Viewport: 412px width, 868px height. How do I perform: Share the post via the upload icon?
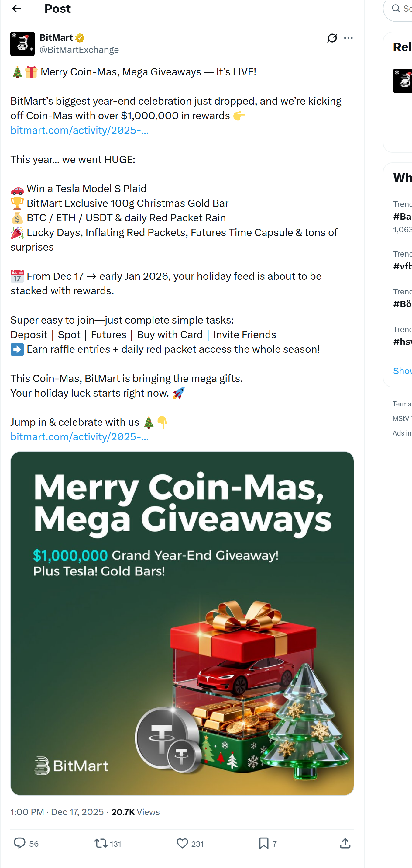click(345, 843)
